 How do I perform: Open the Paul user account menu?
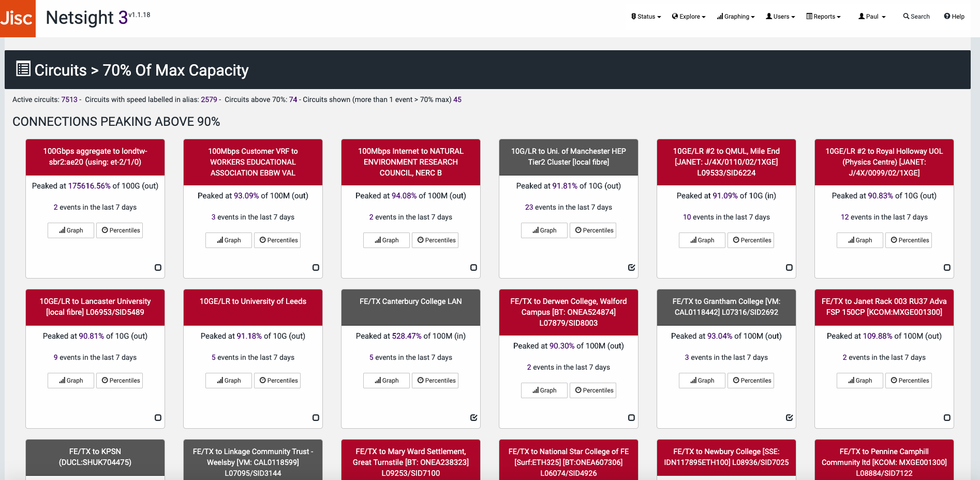[x=872, y=17]
